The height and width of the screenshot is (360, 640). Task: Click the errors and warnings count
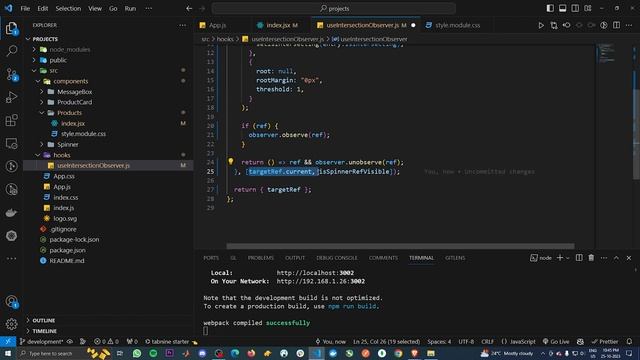click(x=106, y=341)
